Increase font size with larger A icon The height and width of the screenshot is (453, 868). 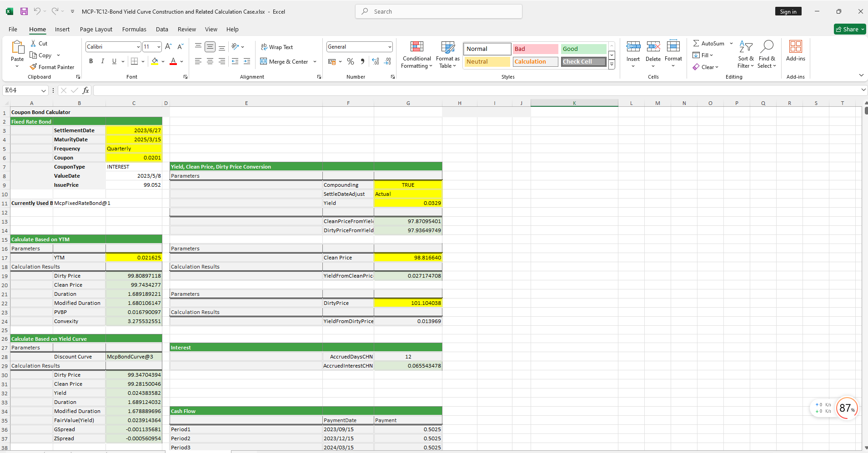click(x=168, y=46)
